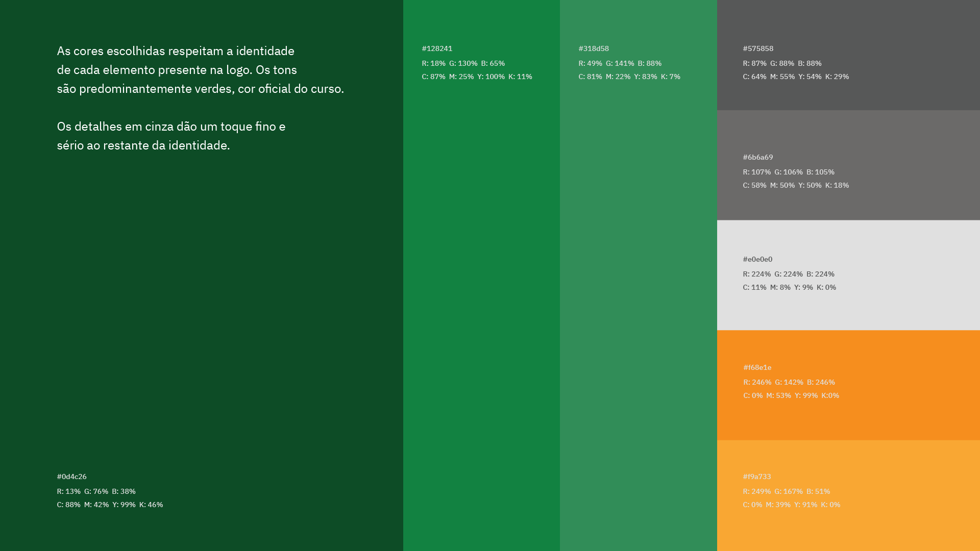The width and height of the screenshot is (980, 551).
Task: Select the #f68e1e hex code label
Action: 757,367
